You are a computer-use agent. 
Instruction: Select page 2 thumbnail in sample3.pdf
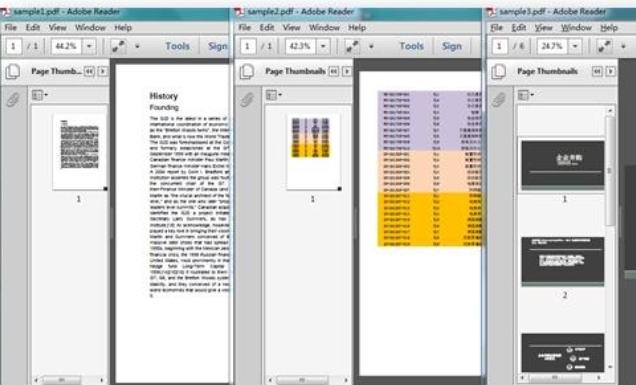[x=563, y=262]
